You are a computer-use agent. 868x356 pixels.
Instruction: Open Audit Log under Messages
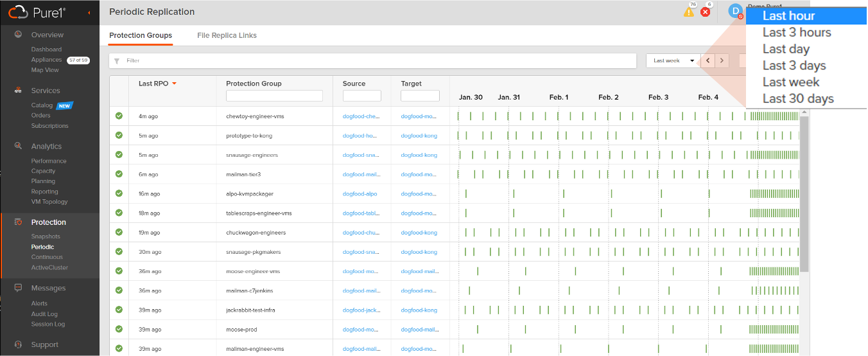44,314
